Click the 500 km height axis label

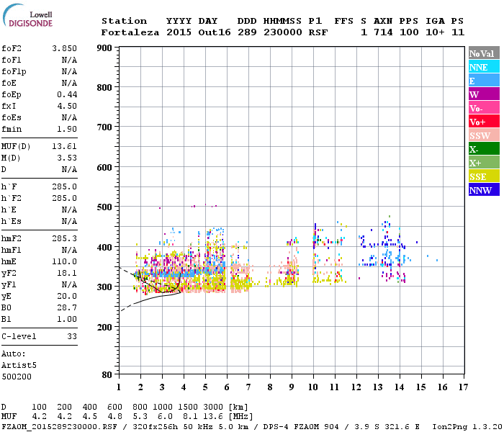coord(104,207)
